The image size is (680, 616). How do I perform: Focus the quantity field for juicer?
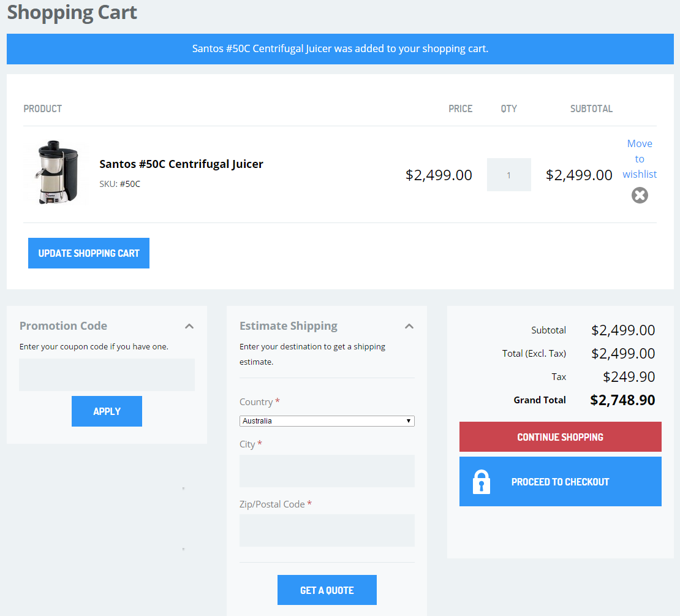point(508,175)
